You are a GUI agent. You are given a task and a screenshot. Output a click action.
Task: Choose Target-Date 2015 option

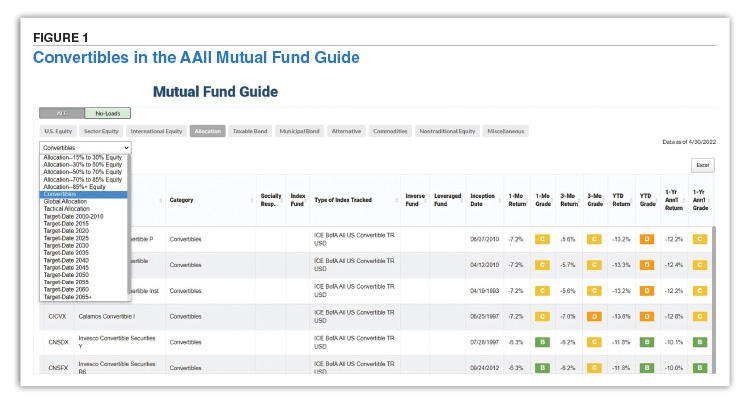point(83,223)
